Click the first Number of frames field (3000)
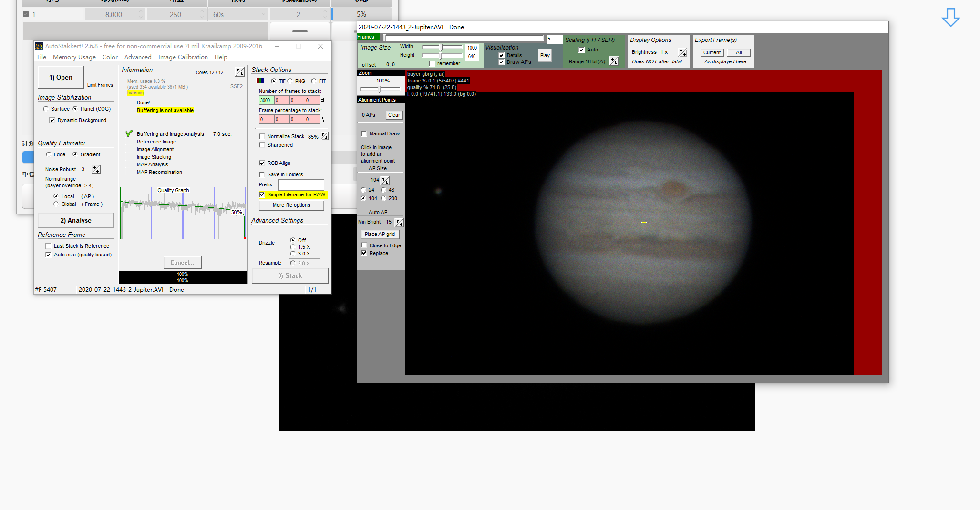The width and height of the screenshot is (980, 510). point(267,100)
